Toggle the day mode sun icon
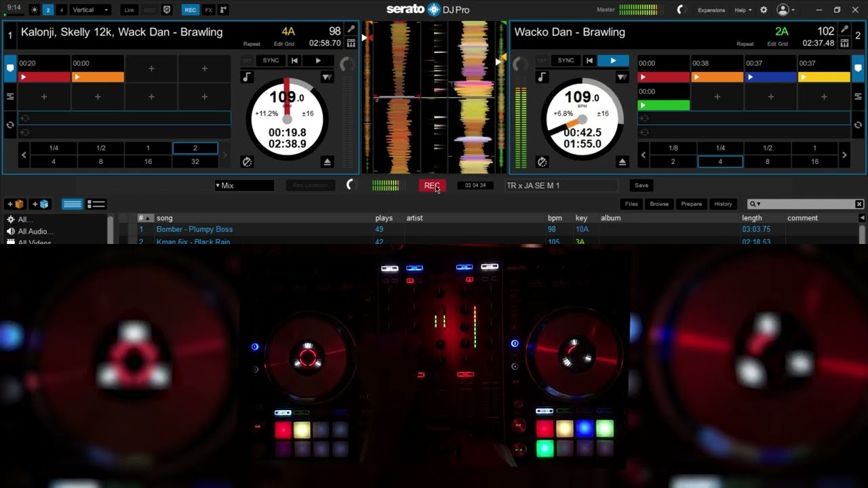This screenshot has height=488, width=868. coord(35,10)
